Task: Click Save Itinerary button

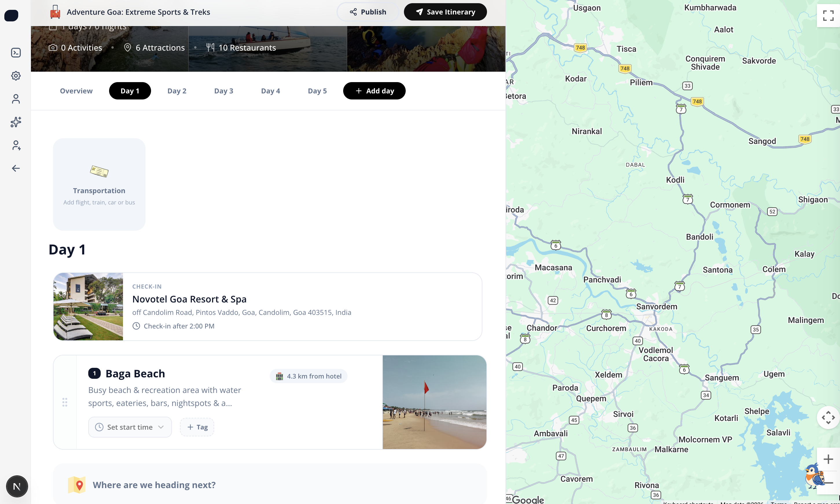Action: (x=445, y=12)
